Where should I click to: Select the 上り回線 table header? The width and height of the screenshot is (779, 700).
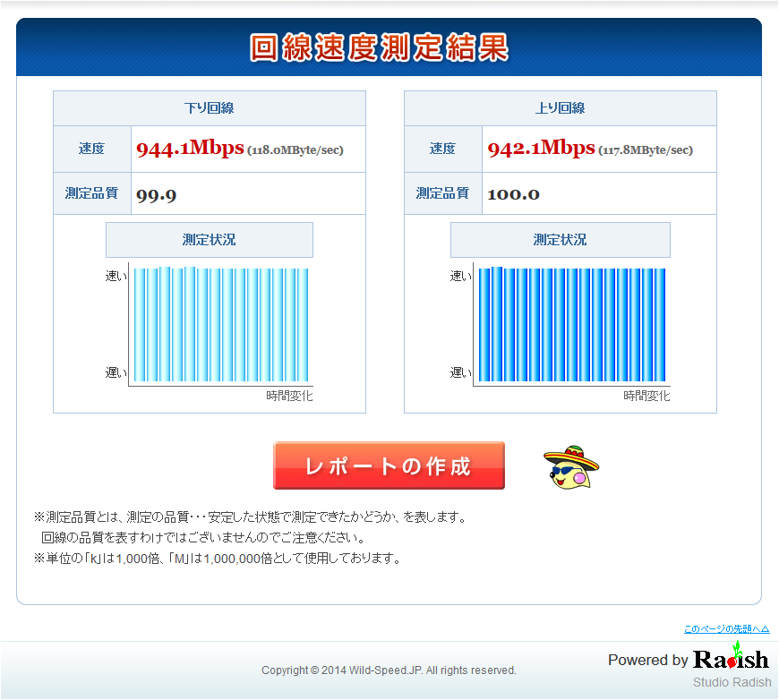point(560,108)
